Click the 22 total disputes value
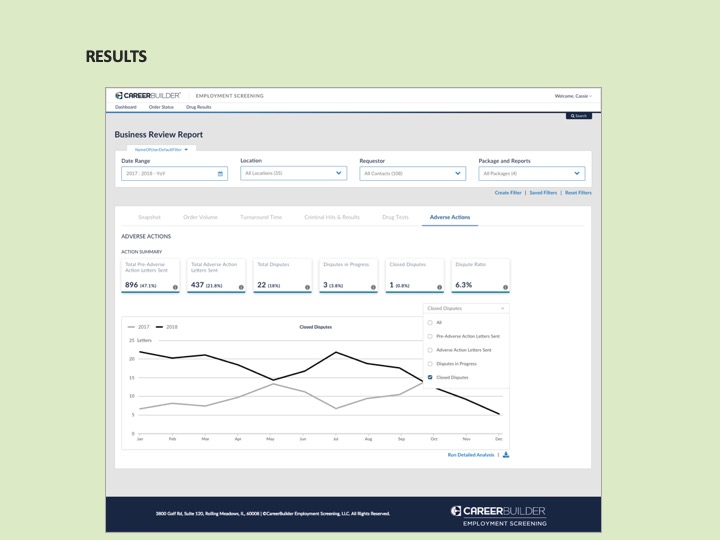 pos(261,285)
